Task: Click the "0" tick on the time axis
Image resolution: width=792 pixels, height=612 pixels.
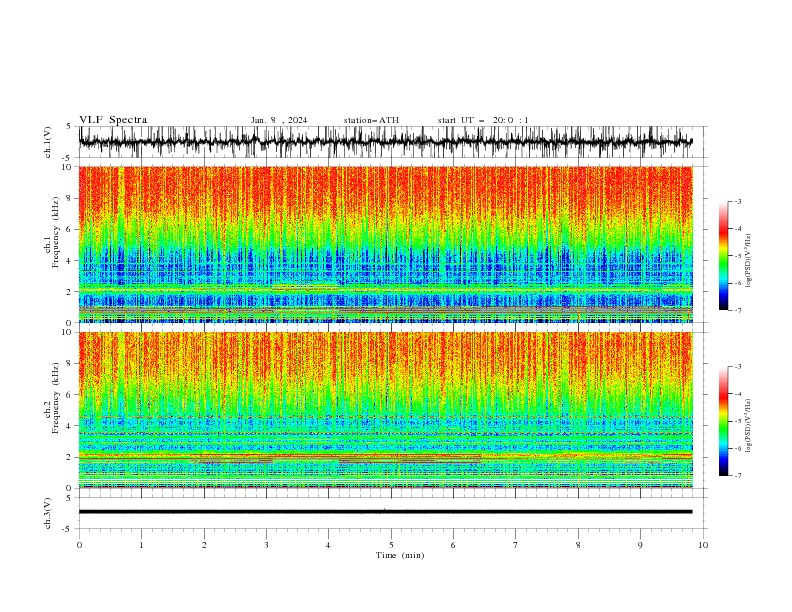Action: tap(79, 545)
